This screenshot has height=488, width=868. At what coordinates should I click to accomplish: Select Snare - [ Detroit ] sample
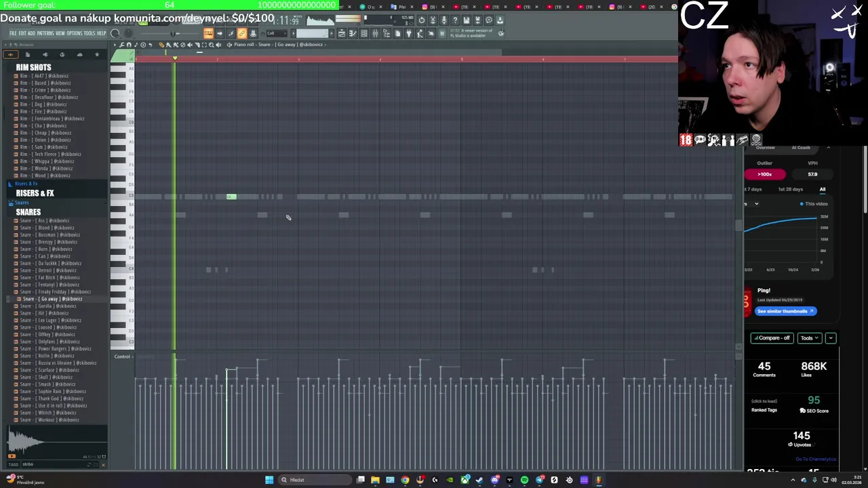point(47,270)
